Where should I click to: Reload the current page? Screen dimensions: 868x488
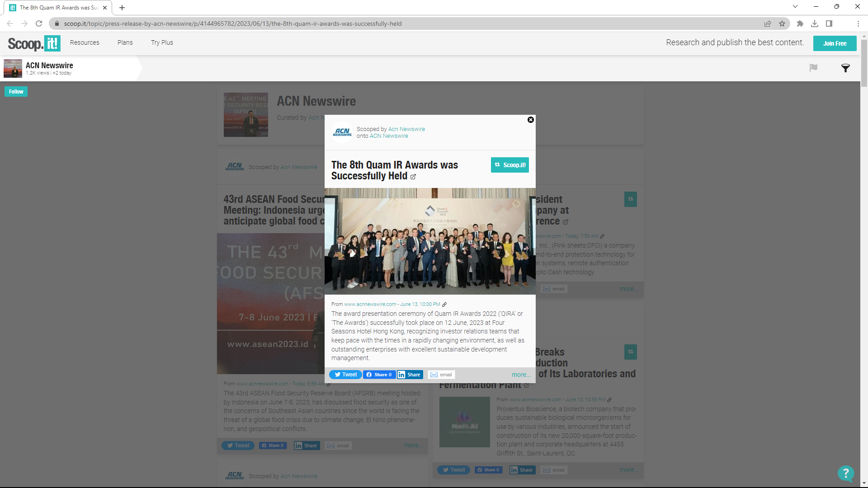39,23
